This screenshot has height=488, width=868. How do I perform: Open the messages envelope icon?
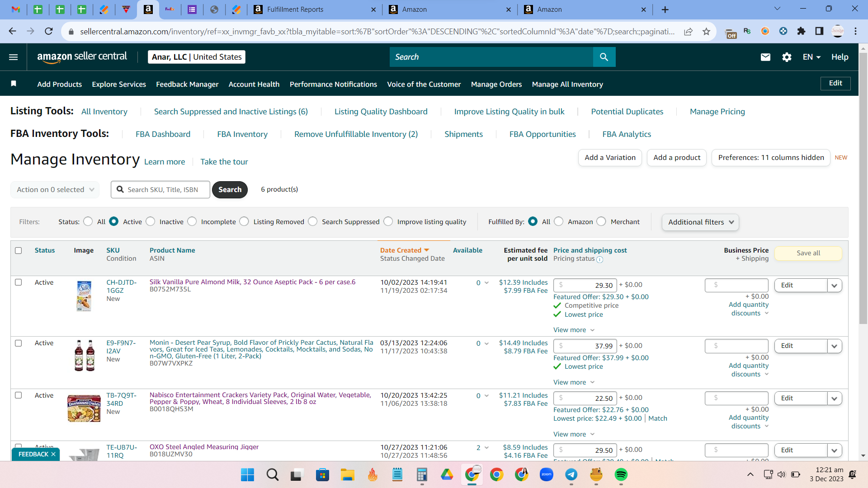(765, 57)
